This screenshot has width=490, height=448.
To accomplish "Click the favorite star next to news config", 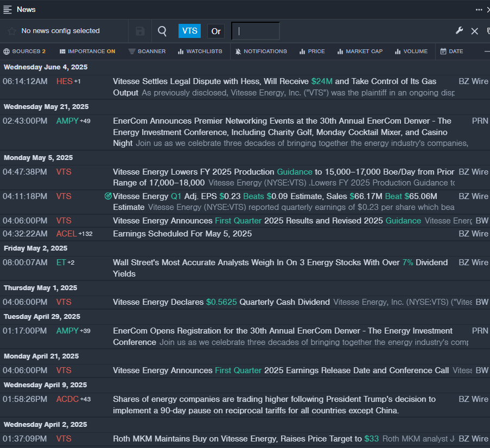I will (12, 31).
